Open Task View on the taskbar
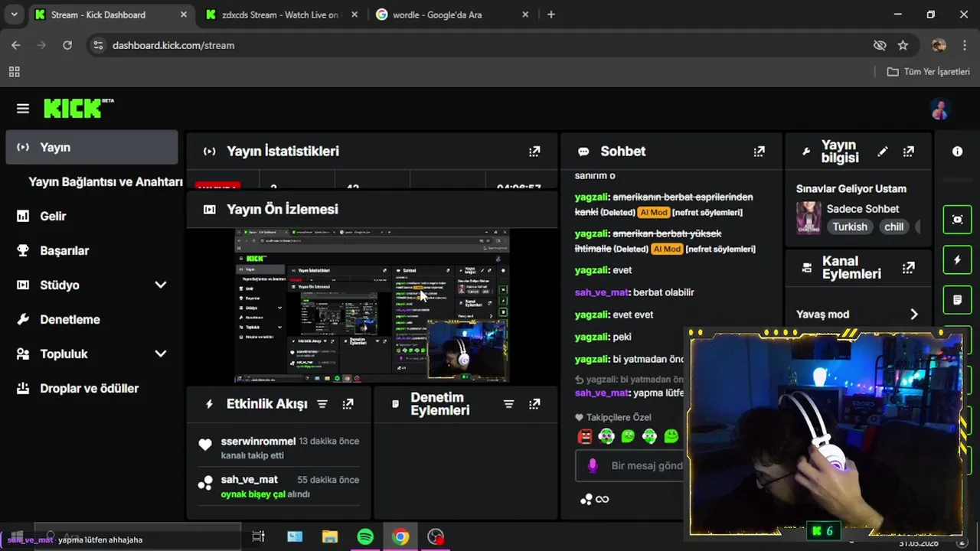Image resolution: width=980 pixels, height=551 pixels. (x=258, y=537)
